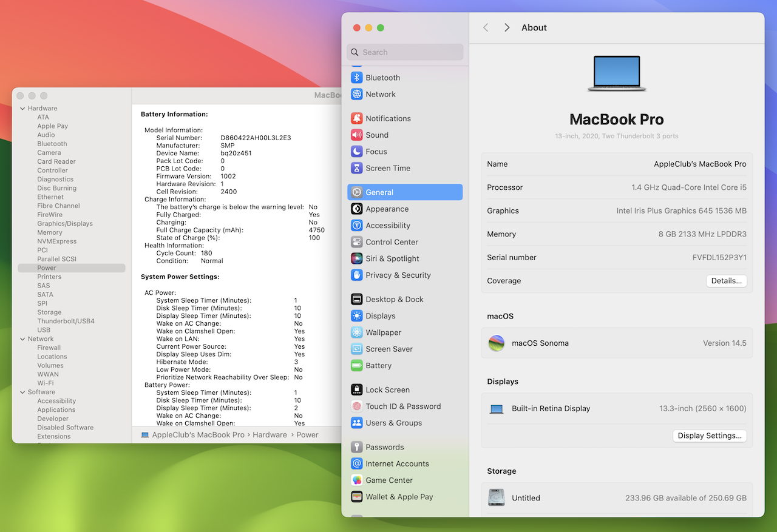Open Users & Groups icon
Image resolution: width=777 pixels, height=532 pixels.
click(357, 423)
